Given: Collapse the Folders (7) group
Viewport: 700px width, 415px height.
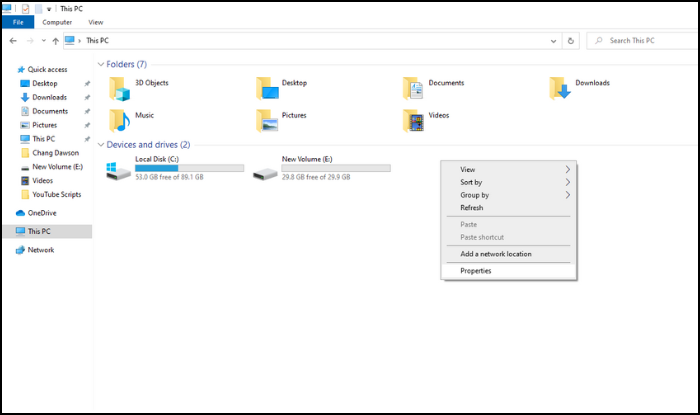Looking at the screenshot, I should (101, 64).
